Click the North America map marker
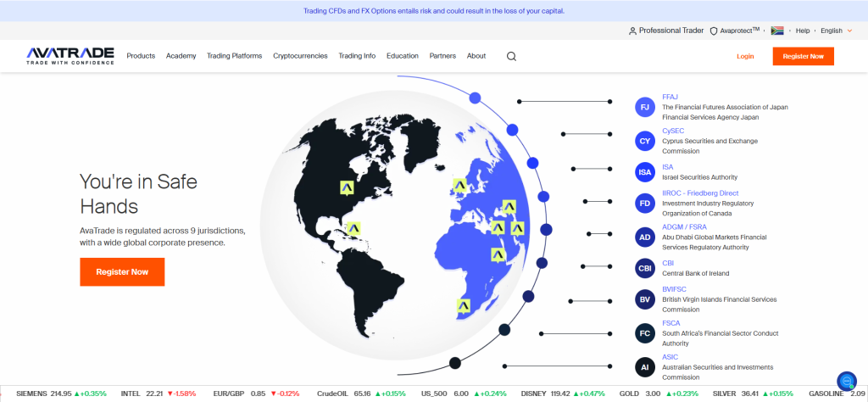Screen dimensions: 868x402 [347, 188]
